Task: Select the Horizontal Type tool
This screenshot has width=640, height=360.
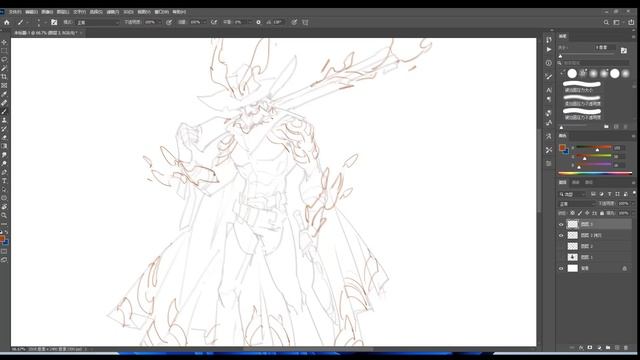Action: (4, 181)
